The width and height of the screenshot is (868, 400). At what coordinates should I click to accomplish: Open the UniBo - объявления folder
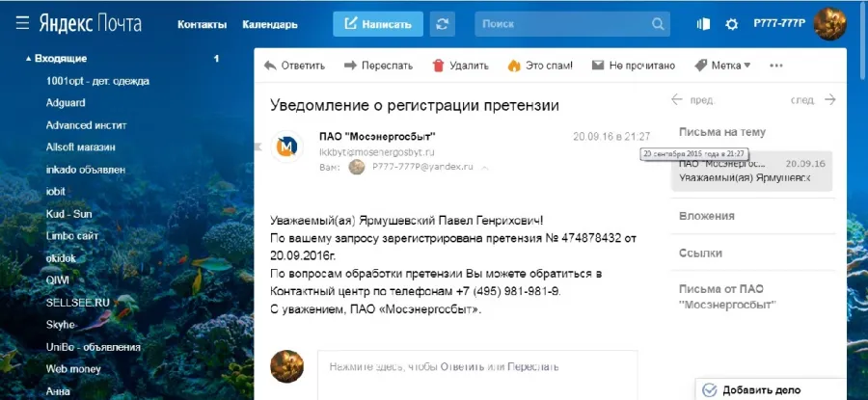(x=93, y=347)
